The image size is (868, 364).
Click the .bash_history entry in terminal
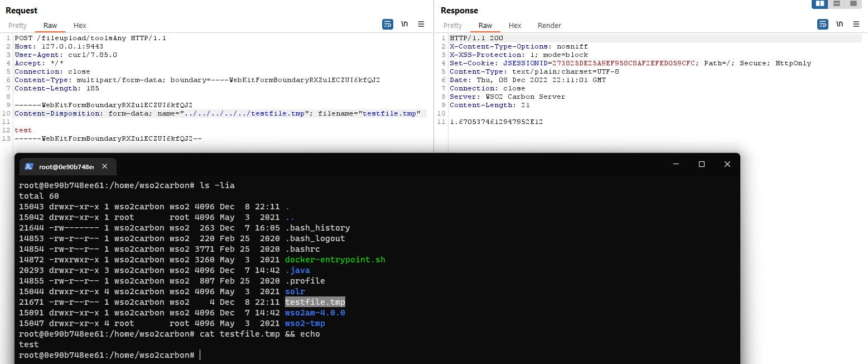click(x=317, y=228)
